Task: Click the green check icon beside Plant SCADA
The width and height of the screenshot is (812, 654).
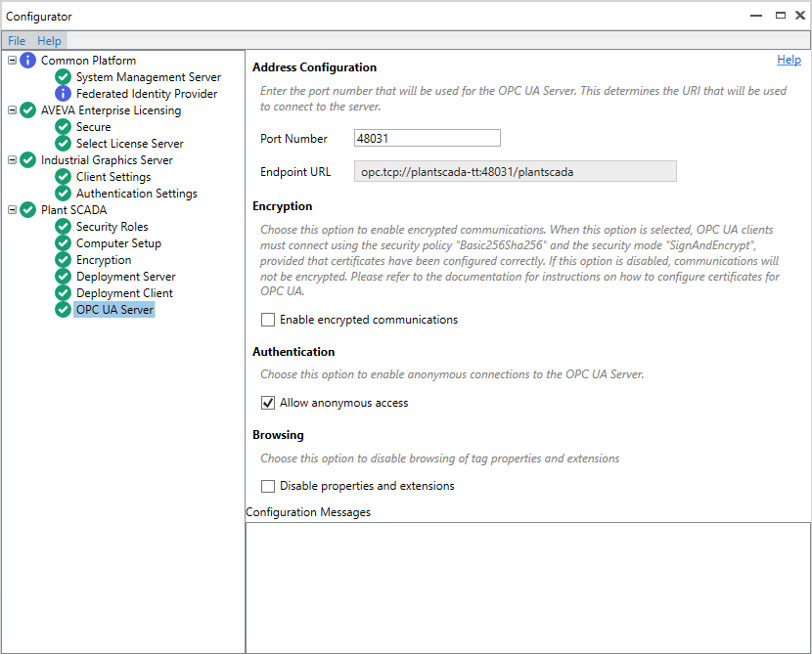Action: (x=28, y=209)
